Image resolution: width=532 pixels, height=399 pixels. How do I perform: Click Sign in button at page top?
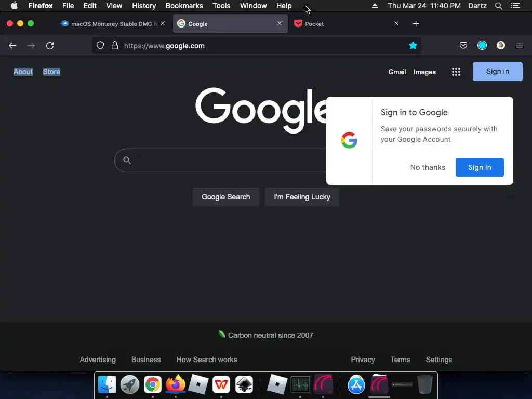[x=497, y=72]
